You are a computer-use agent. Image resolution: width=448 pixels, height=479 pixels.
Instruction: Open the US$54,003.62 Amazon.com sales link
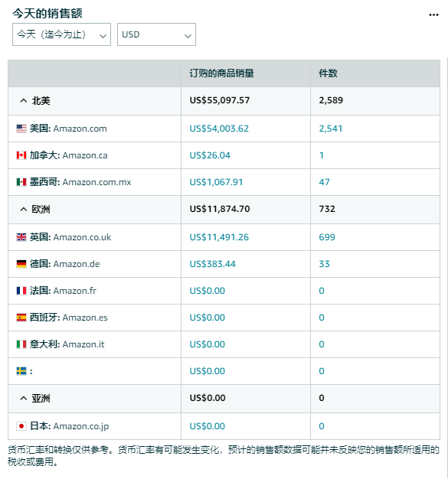click(219, 129)
